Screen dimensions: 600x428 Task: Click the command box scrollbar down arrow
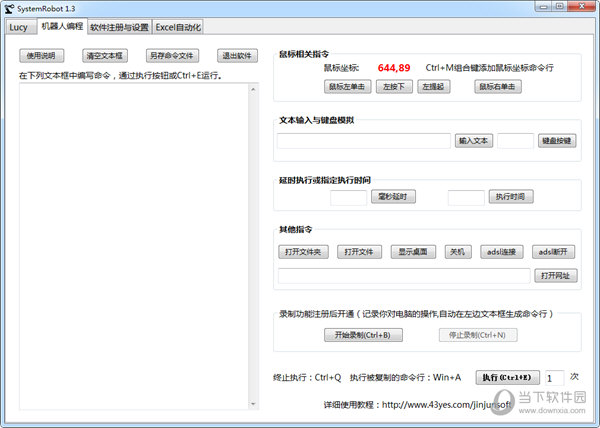pyautogui.click(x=253, y=404)
